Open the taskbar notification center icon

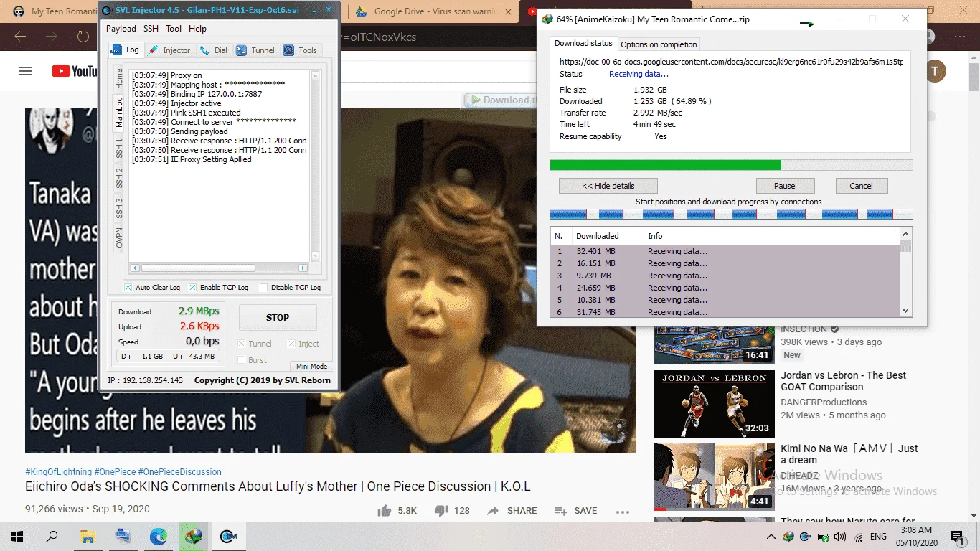[957, 537]
